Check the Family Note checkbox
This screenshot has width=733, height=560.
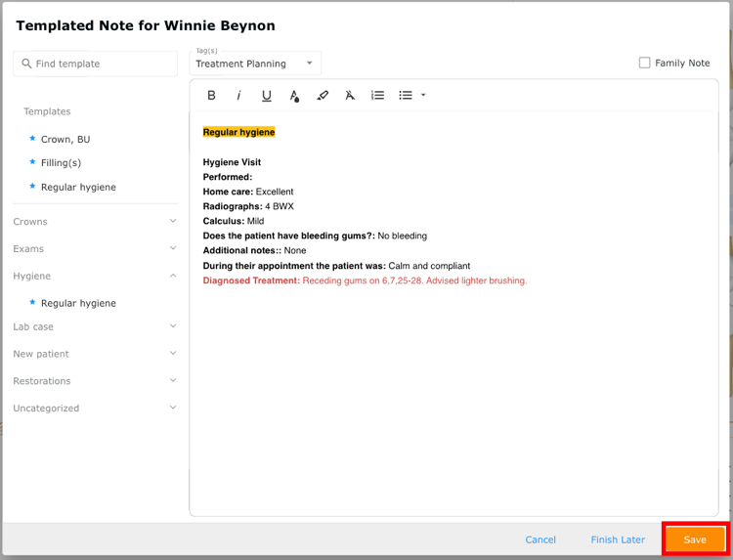tap(644, 63)
